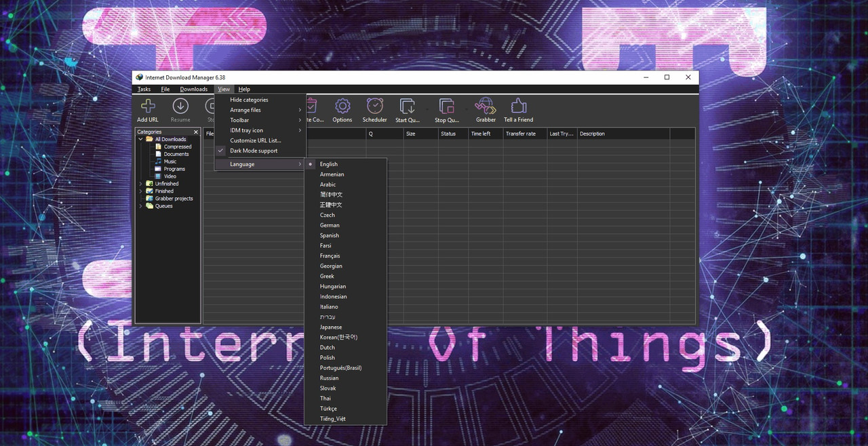Click Hide categories menu entry
868x446 pixels.
pyautogui.click(x=260, y=100)
